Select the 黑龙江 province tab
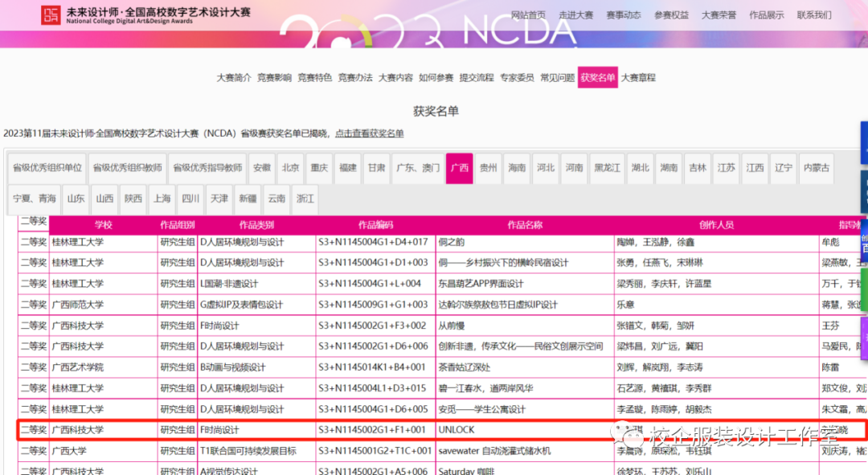 pyautogui.click(x=608, y=168)
